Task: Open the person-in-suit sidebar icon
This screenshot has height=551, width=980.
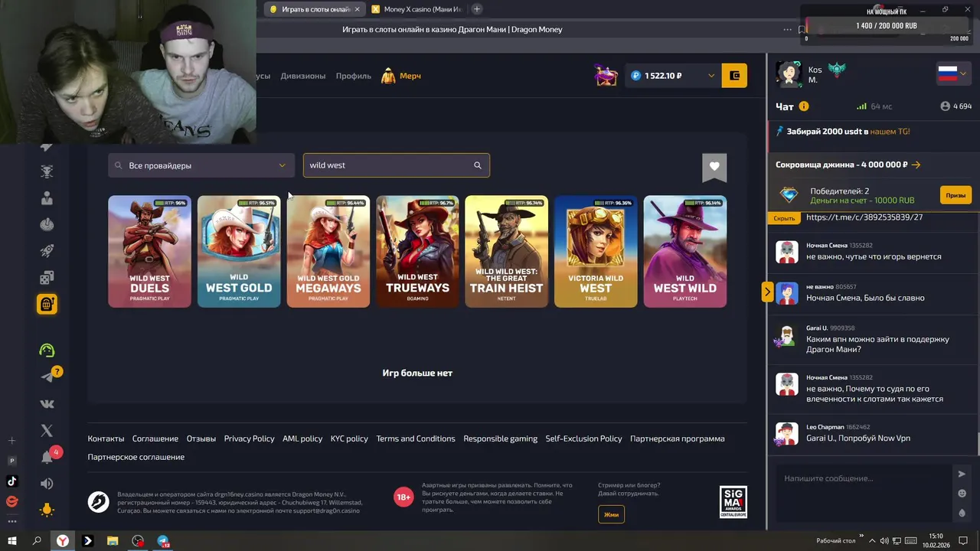Action: 47,198
